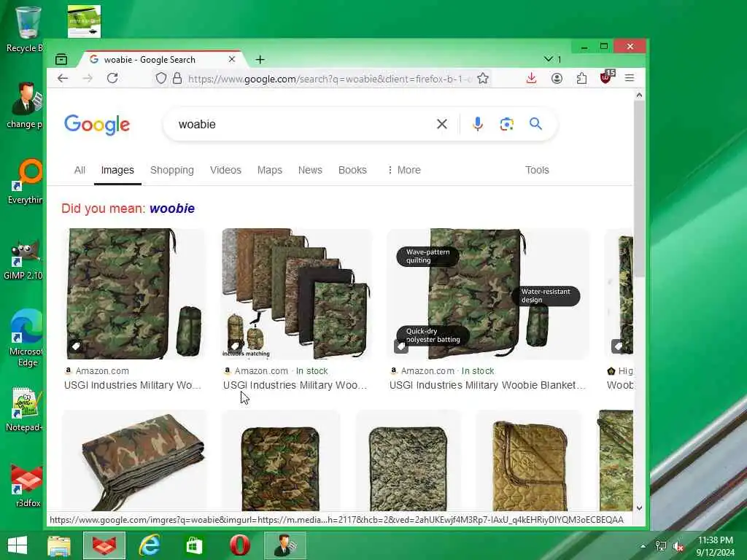Show hidden tray icons arrow
Image resolution: width=747 pixels, height=560 pixels.
[643, 546]
